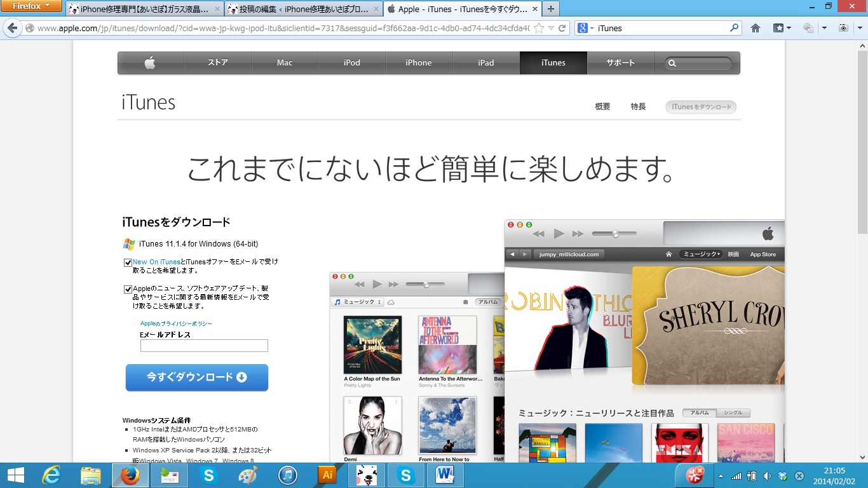868x488 pixels.
Task: Open the New On iTunes link
Action: coord(156,262)
